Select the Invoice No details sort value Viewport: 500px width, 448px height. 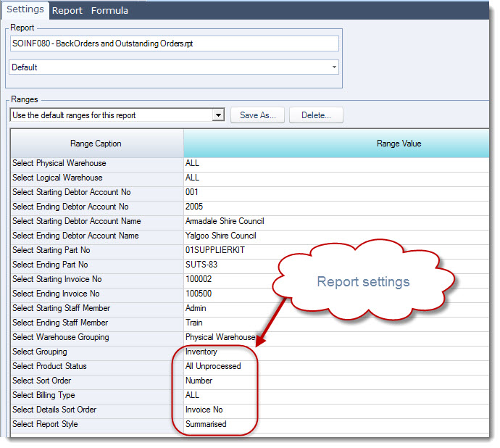(336, 410)
